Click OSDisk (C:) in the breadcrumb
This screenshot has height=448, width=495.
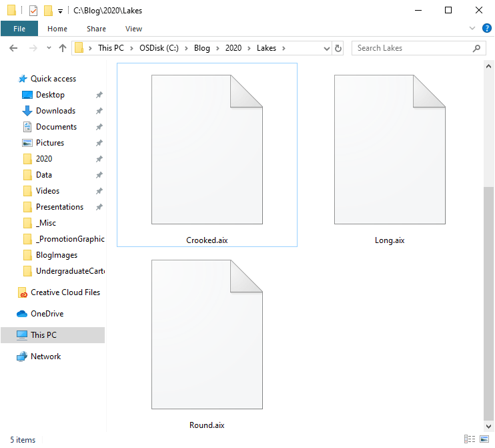pyautogui.click(x=159, y=48)
